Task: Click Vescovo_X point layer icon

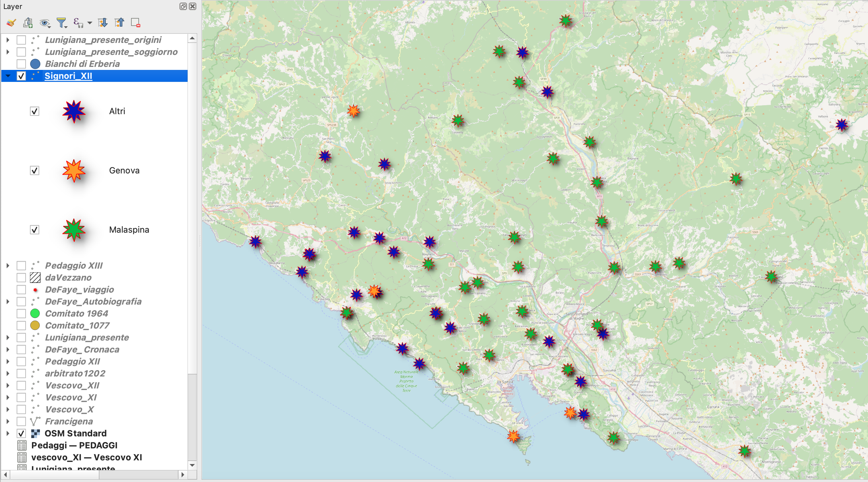Action: pos(35,409)
